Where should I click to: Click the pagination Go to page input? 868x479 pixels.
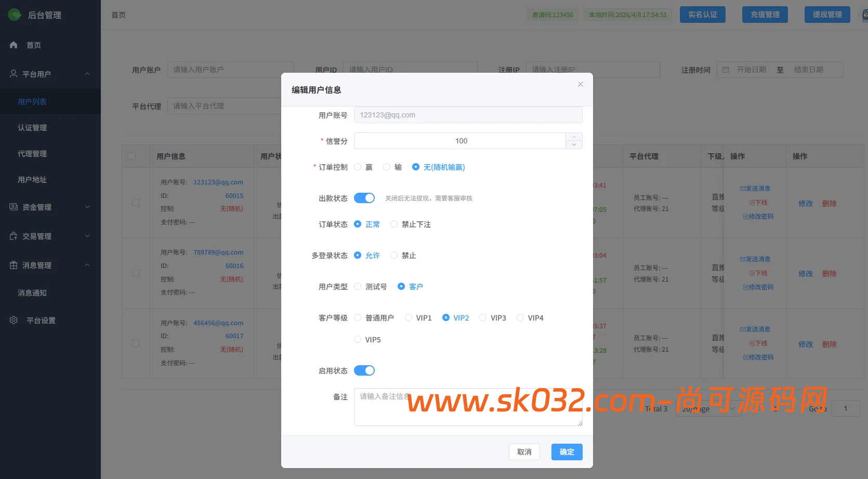pyautogui.click(x=845, y=408)
